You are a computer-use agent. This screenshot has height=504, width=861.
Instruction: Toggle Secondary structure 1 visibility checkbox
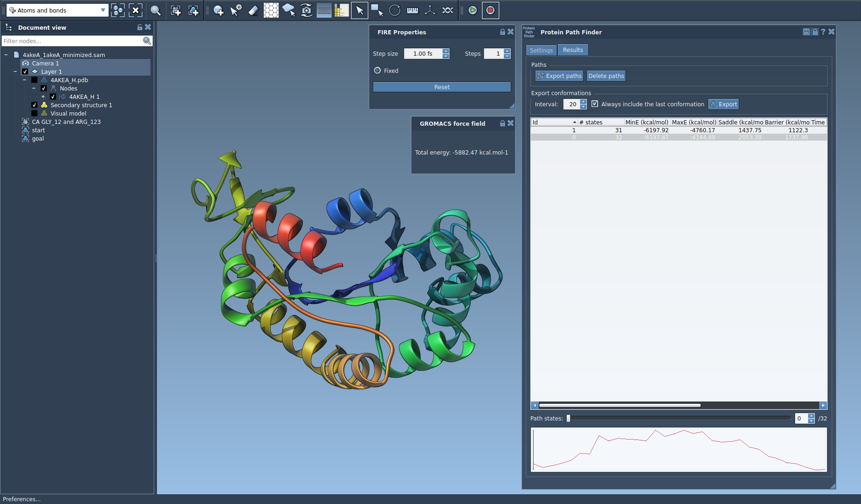[x=34, y=105]
